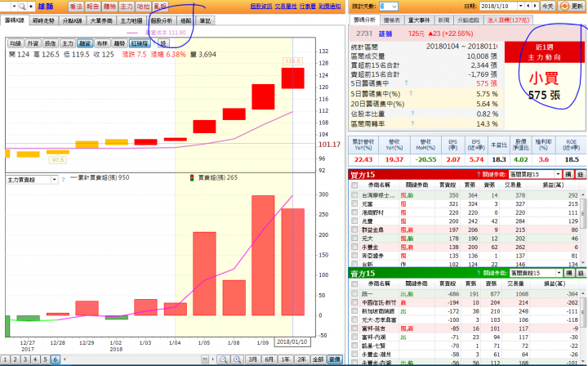This screenshot has width=588, height=366.
Task: Switch to 大單券商 tab
Action: 101,20
